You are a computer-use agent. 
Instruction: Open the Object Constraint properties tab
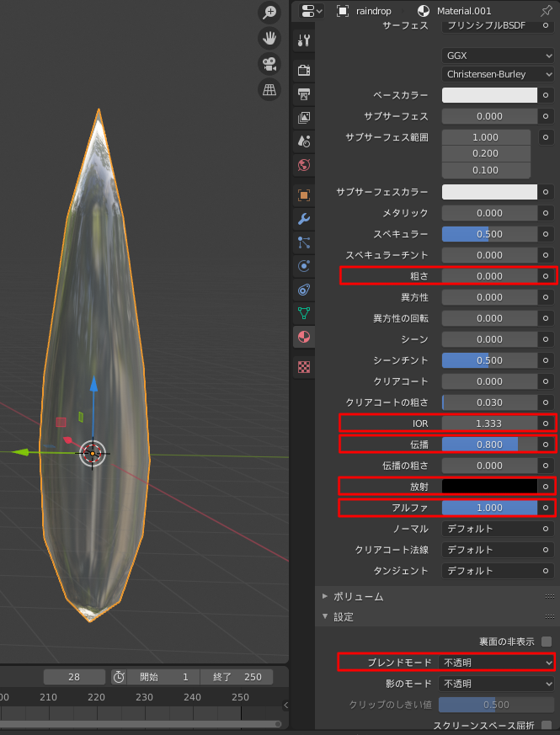coord(304,290)
